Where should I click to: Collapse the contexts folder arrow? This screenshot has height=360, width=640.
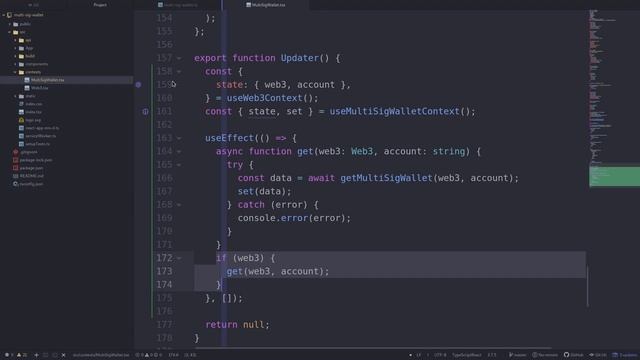[16, 72]
